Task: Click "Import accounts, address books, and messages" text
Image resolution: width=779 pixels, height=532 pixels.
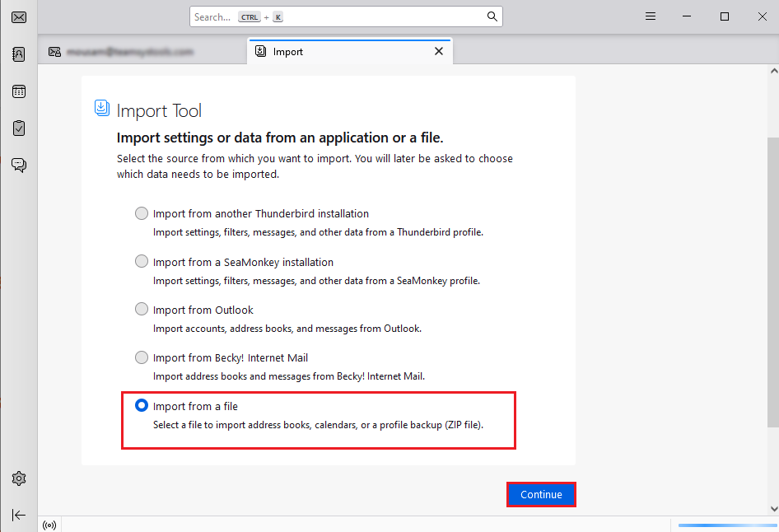Action: pos(287,329)
